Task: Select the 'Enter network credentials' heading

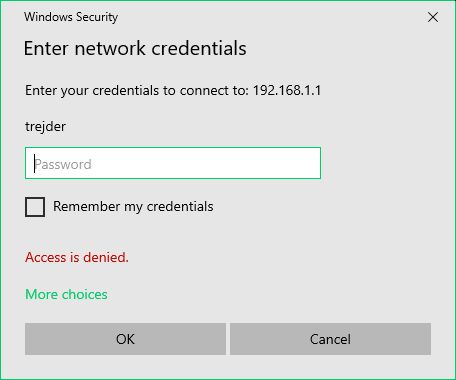Action: click(135, 48)
